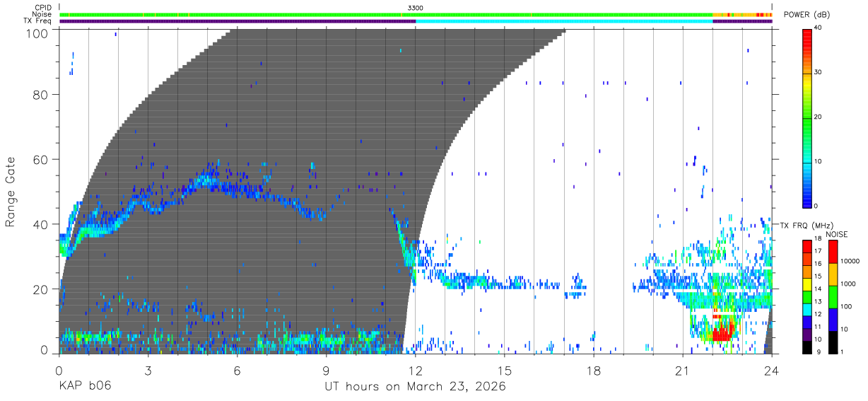The height and width of the screenshot is (401, 868).
Task: Click the blue noise swatch between 10 and 100
Action: 833,318
